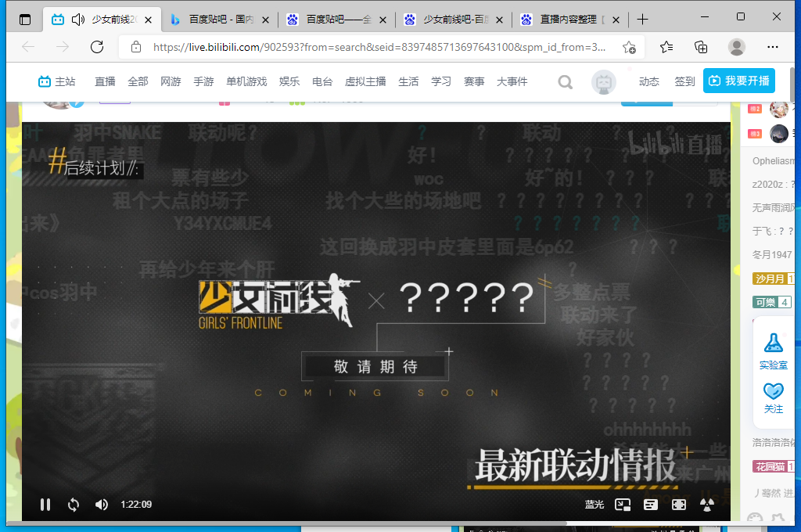Open a new browser tab
This screenshot has width=801, height=532.
tap(643, 20)
